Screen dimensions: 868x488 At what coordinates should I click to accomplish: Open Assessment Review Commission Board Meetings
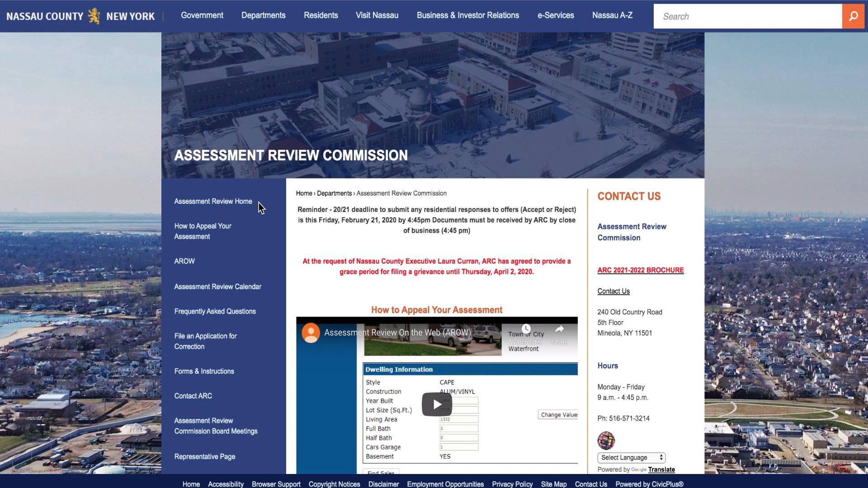click(x=216, y=426)
